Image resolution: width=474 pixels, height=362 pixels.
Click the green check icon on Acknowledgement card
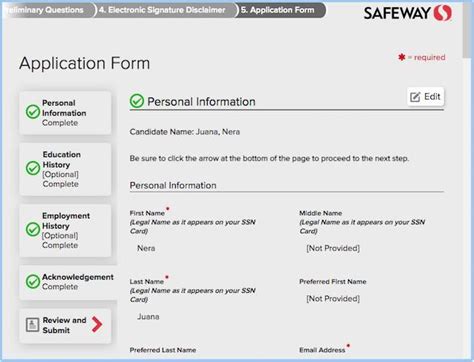point(33,281)
